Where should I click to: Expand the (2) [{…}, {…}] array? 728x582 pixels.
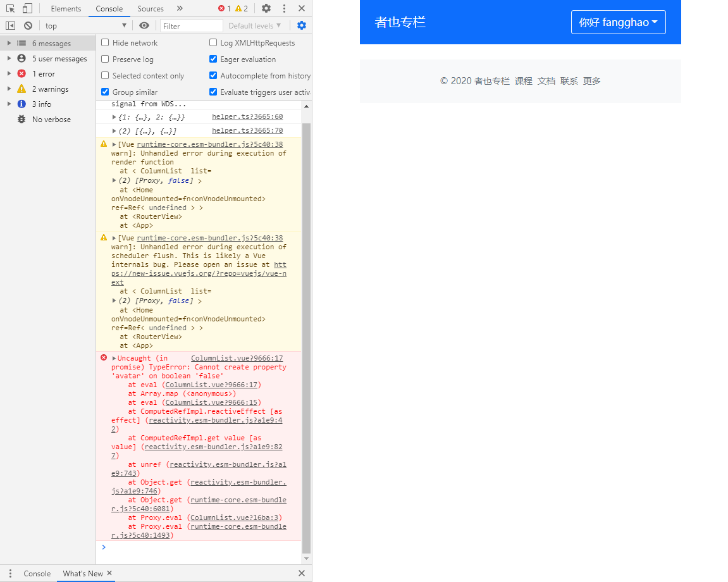click(x=114, y=131)
